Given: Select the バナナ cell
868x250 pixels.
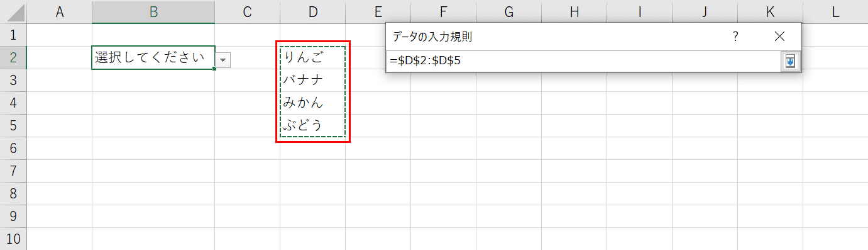Looking at the screenshot, I should [x=313, y=80].
